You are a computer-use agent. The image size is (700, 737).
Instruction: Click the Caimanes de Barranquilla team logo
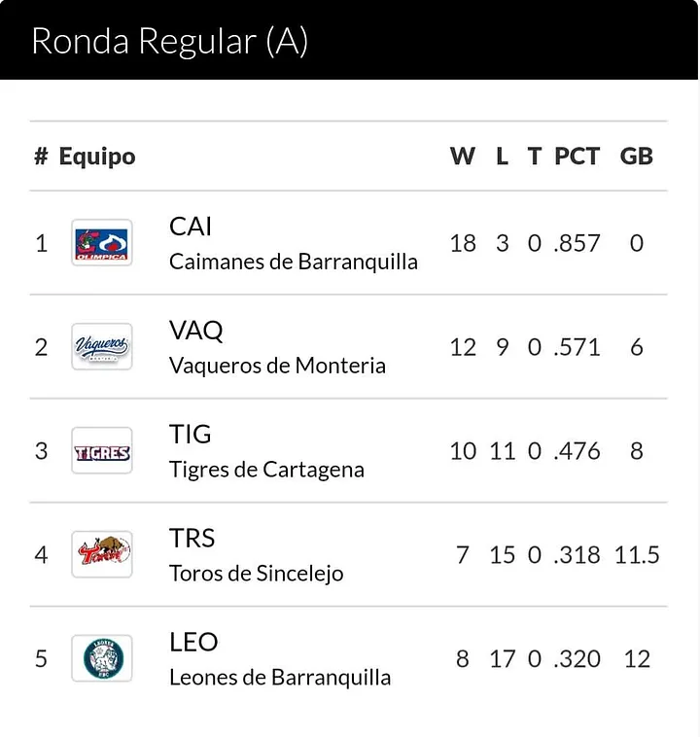coord(101,243)
